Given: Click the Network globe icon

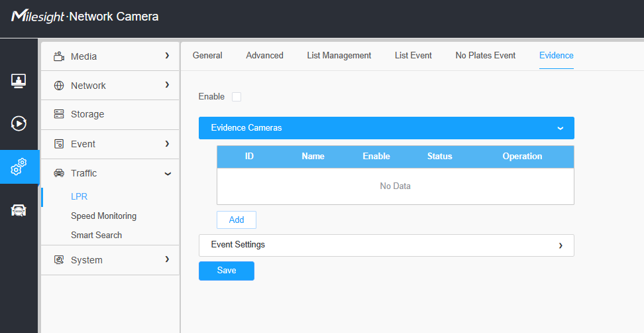Looking at the screenshot, I should click(59, 86).
